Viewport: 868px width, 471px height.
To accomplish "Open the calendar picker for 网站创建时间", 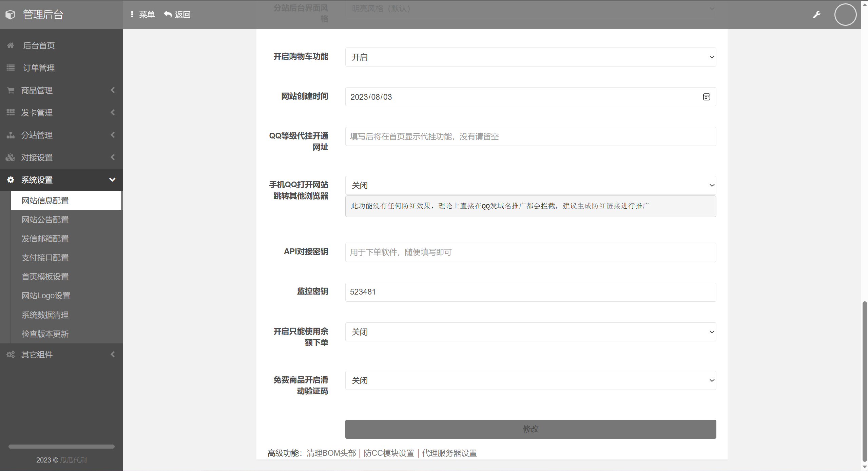I will tap(706, 97).
